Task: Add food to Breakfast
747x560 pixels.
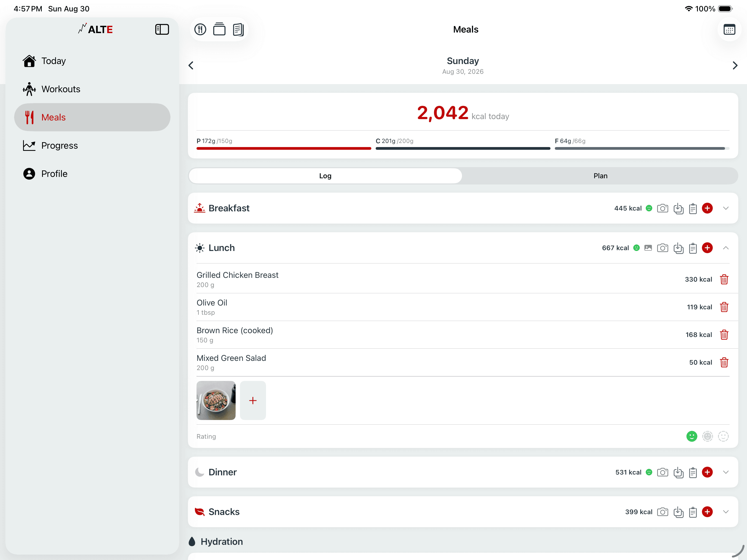Action: 707,208
